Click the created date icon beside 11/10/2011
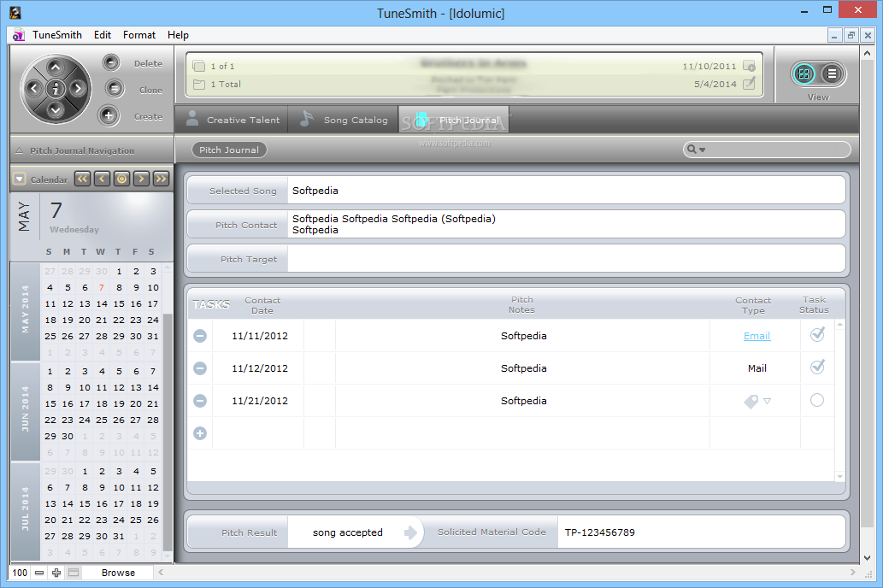This screenshot has height=588, width=883. pos(749,66)
